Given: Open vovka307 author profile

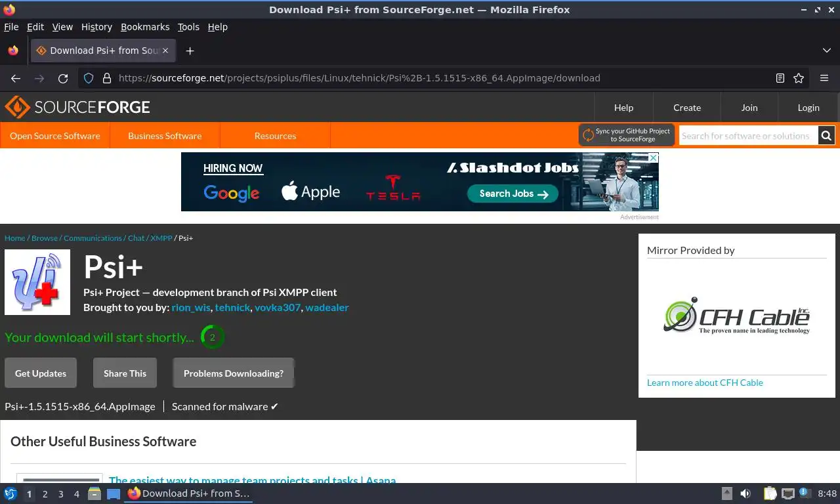Looking at the screenshot, I should [x=278, y=307].
